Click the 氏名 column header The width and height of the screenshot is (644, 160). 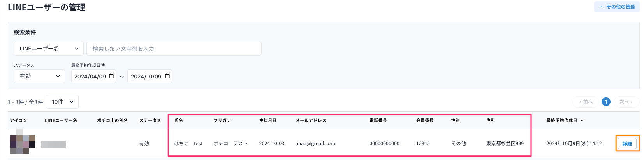pyautogui.click(x=178, y=120)
